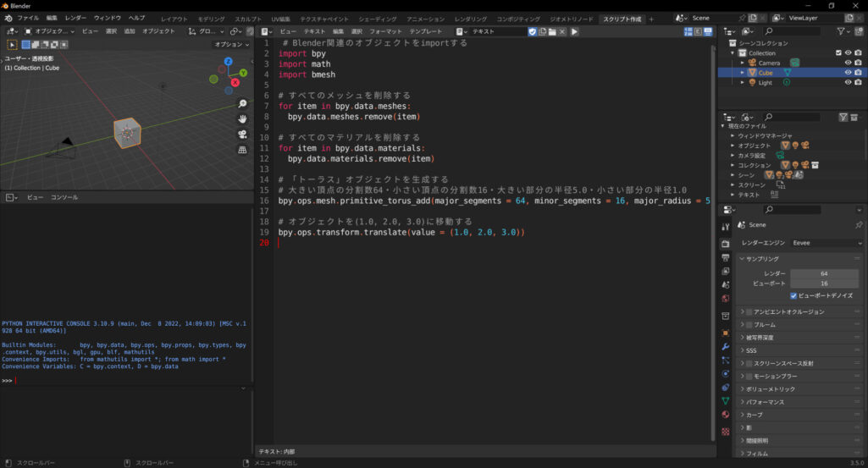The image size is (868, 468).
Task: Open viewport options dropdown
Action: (231, 44)
